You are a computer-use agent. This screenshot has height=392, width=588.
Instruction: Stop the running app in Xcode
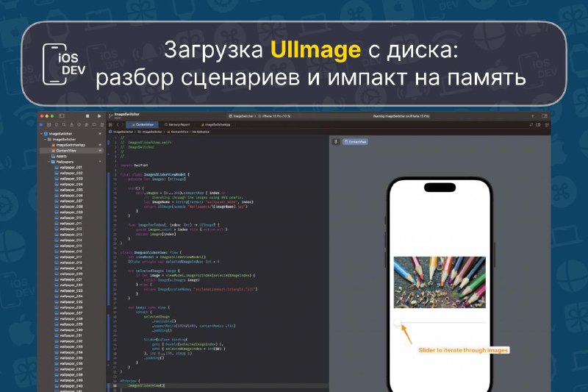(x=87, y=116)
